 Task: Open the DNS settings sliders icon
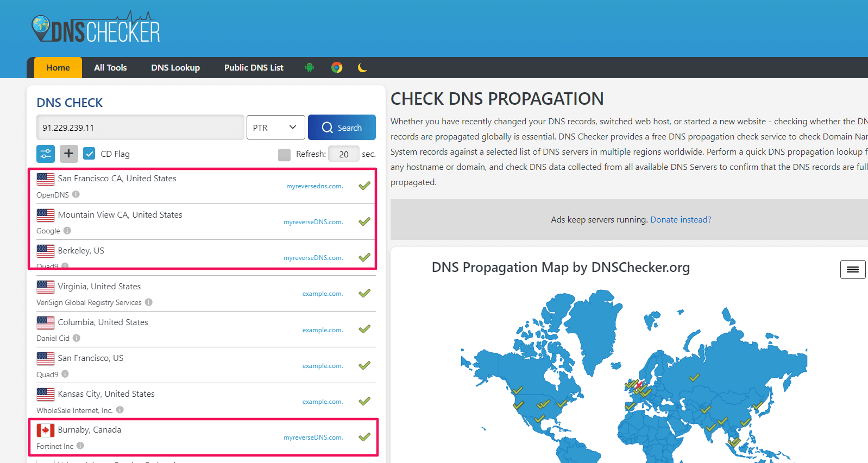(x=46, y=154)
